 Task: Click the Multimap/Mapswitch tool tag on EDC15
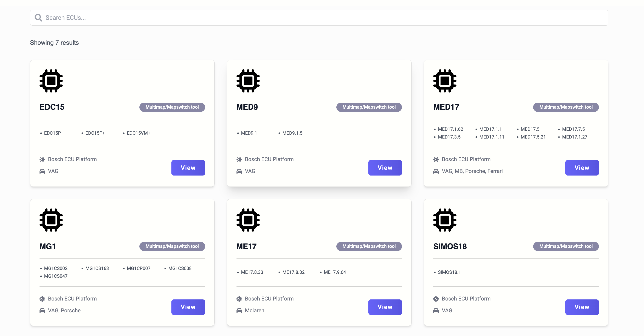click(x=172, y=107)
